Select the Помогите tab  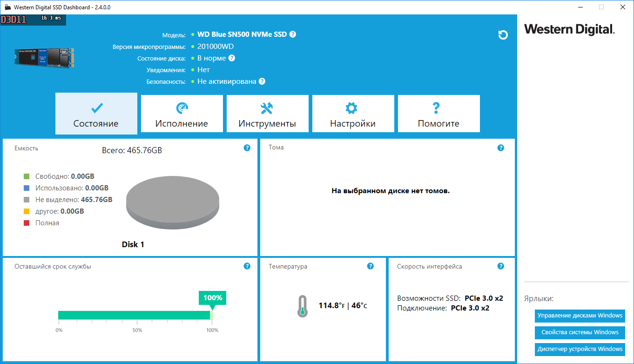click(438, 114)
